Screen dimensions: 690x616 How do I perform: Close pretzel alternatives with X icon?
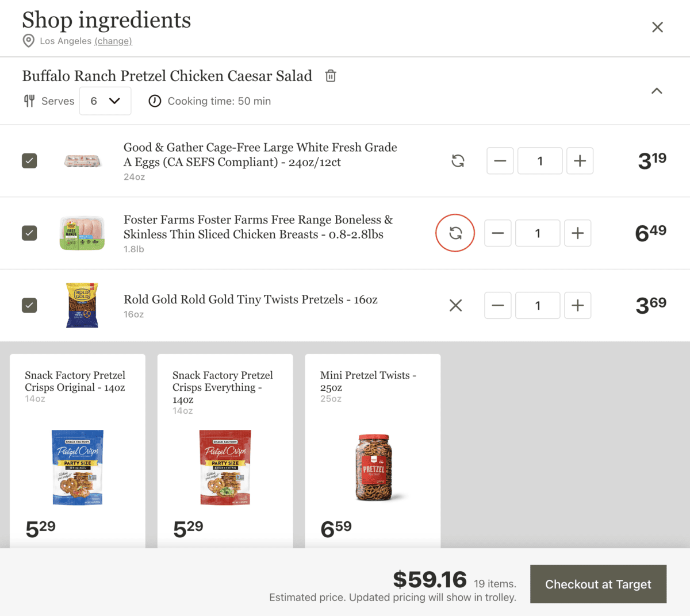click(x=455, y=306)
